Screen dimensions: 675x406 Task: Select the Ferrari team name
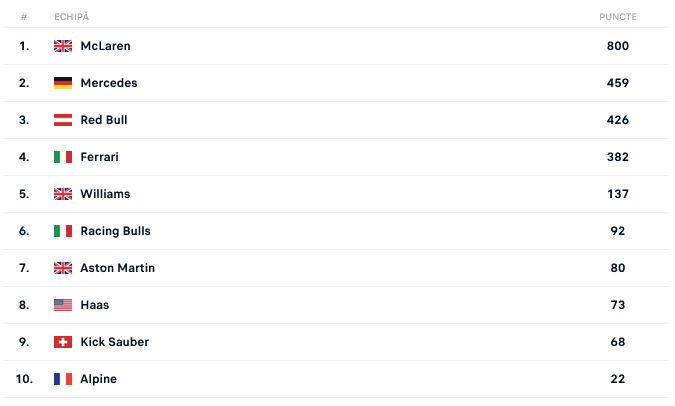click(101, 157)
